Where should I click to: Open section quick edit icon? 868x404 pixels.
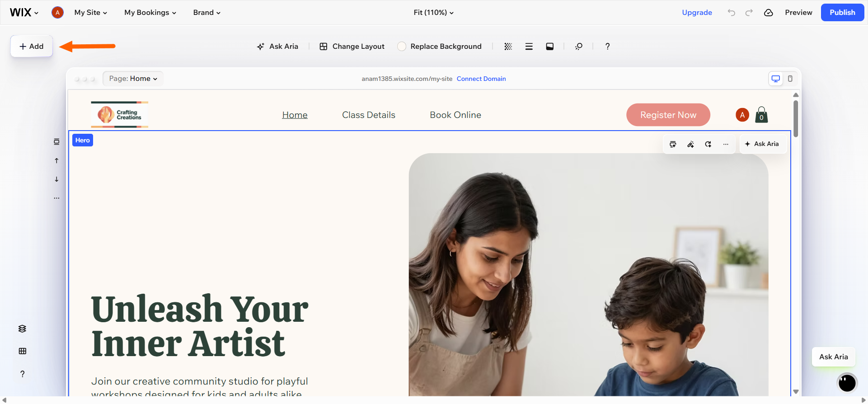coord(673,144)
